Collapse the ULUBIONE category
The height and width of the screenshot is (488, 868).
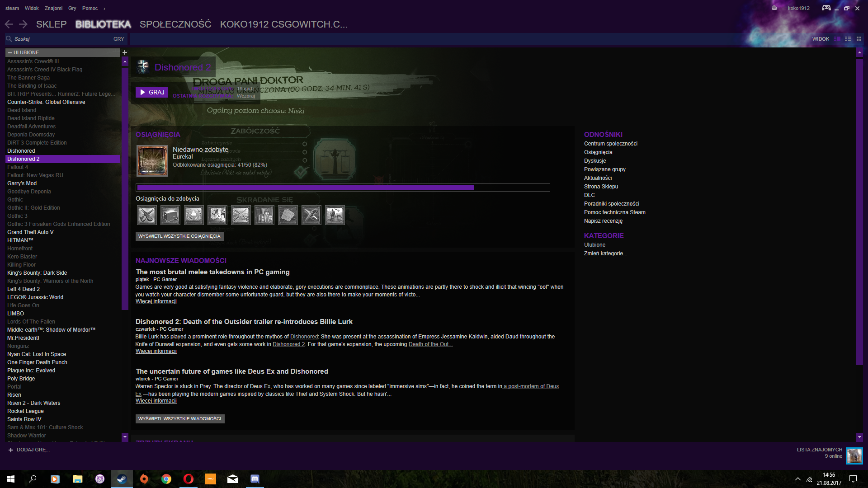point(10,53)
